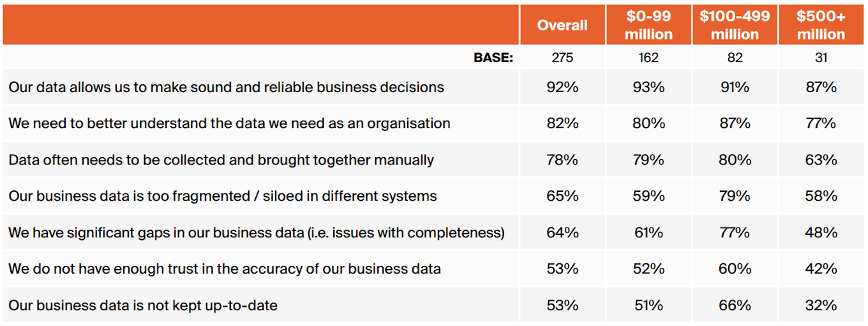Click the Overall column header
This screenshot has height=326, width=868.
coord(562,25)
